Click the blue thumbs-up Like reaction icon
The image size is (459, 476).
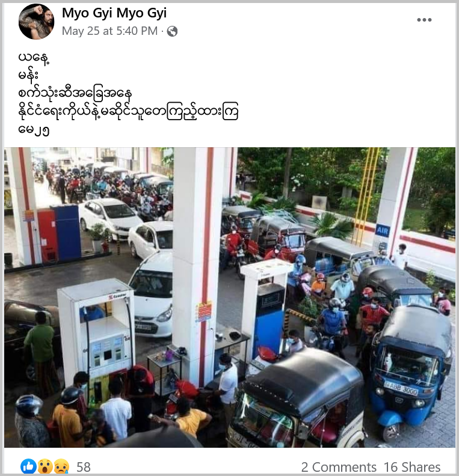28,466
